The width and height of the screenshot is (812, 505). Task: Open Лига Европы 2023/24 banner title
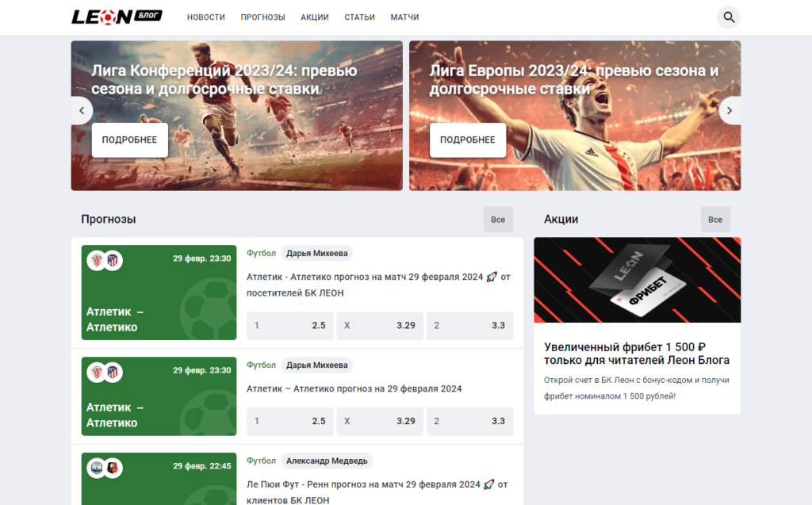574,80
